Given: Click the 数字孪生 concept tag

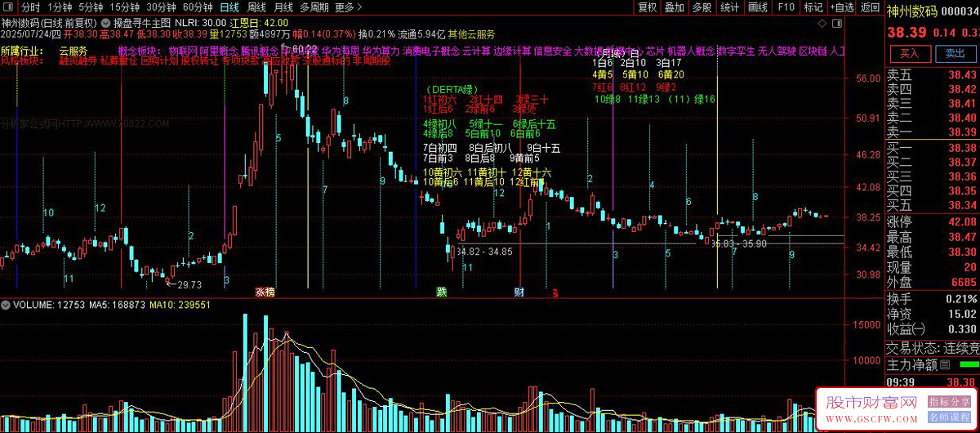Looking at the screenshot, I should coord(736,51).
